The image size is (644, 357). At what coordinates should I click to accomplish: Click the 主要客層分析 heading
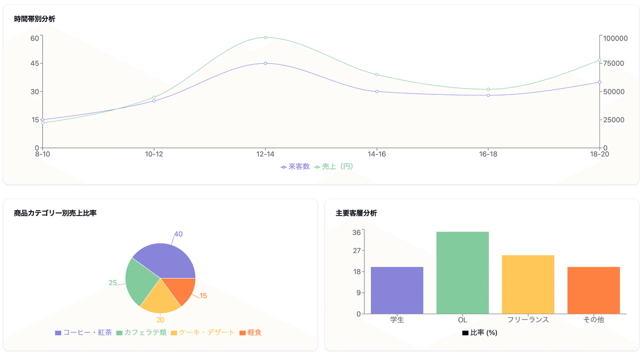356,213
